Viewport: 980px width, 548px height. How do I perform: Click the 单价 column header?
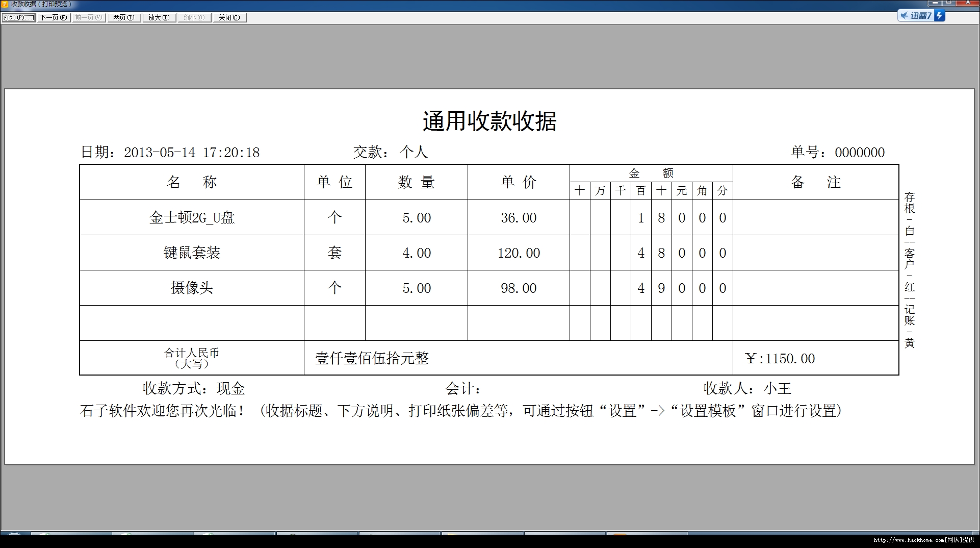coord(519,182)
